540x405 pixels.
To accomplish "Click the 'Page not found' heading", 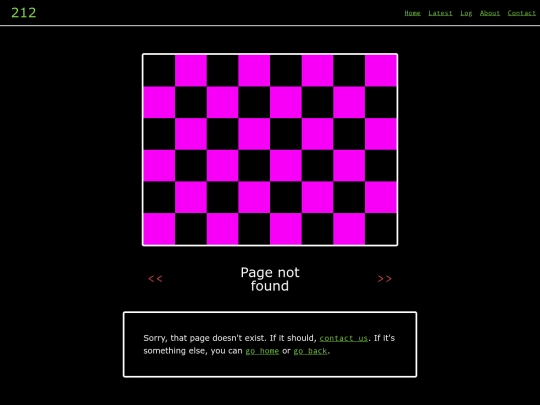I will pos(270,279).
